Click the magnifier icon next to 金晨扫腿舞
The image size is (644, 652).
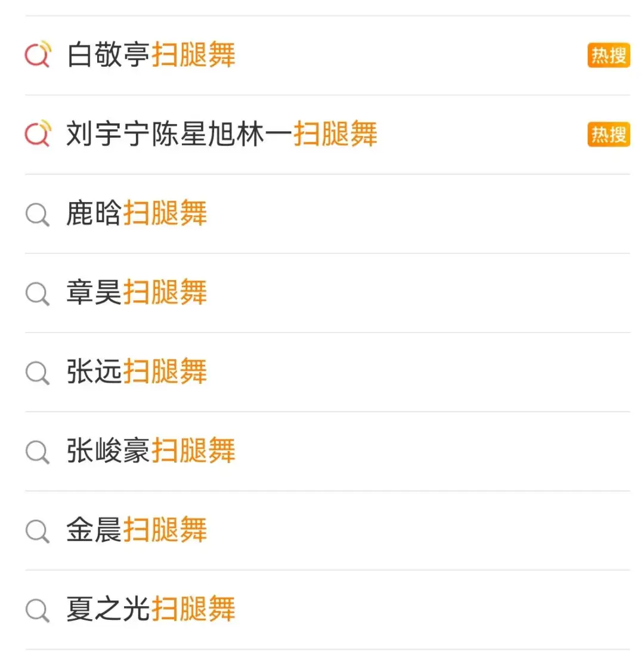tap(38, 530)
